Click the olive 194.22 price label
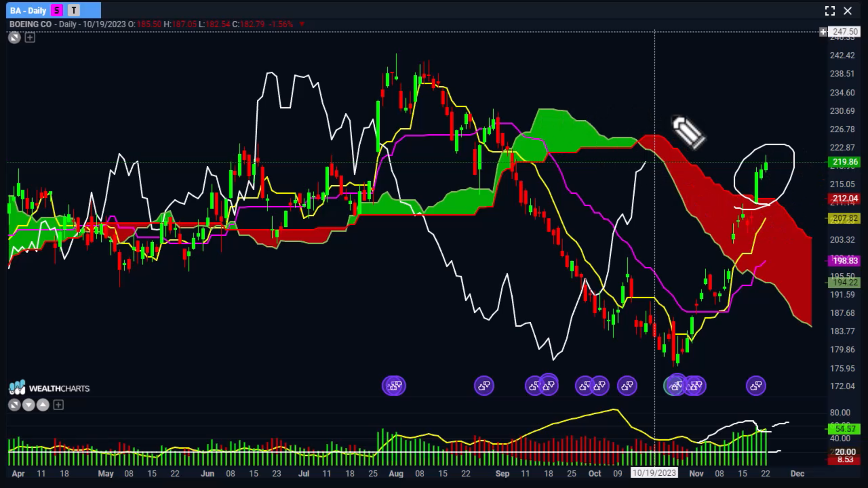Screen dimensions: 868x488 (844, 282)
